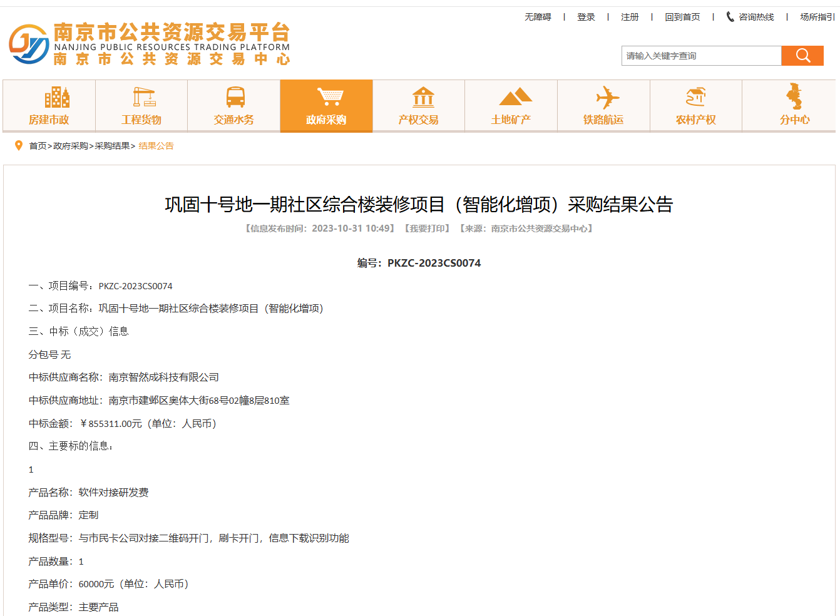This screenshot has width=840, height=616.
Task: Click 首页 in the breadcrumb
Action: [38, 146]
